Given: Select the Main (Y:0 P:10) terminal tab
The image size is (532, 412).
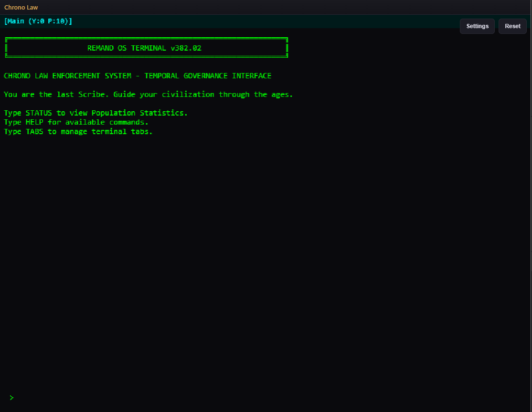Looking at the screenshot, I should 38,21.
